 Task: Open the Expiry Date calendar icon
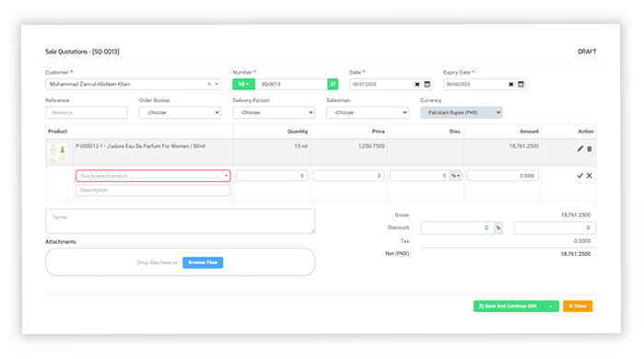(x=521, y=84)
